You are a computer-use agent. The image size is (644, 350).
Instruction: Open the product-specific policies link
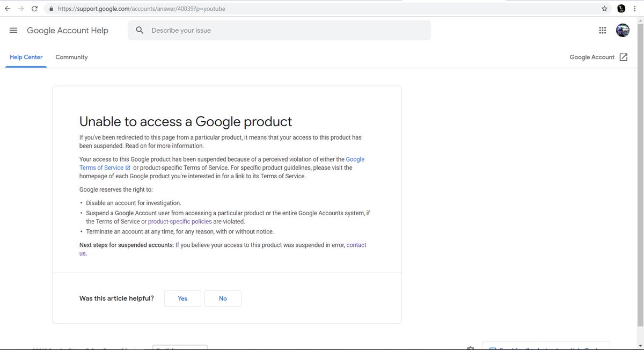(180, 221)
